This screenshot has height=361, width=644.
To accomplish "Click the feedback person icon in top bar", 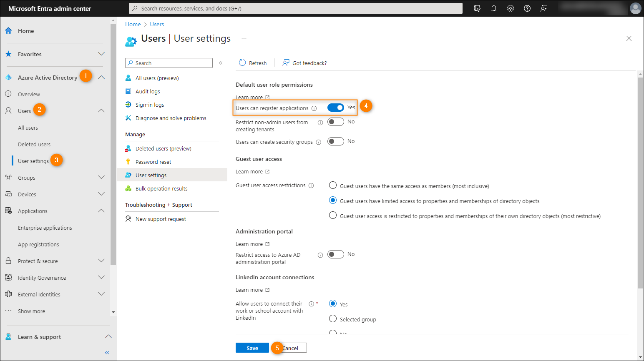I will [x=544, y=8].
